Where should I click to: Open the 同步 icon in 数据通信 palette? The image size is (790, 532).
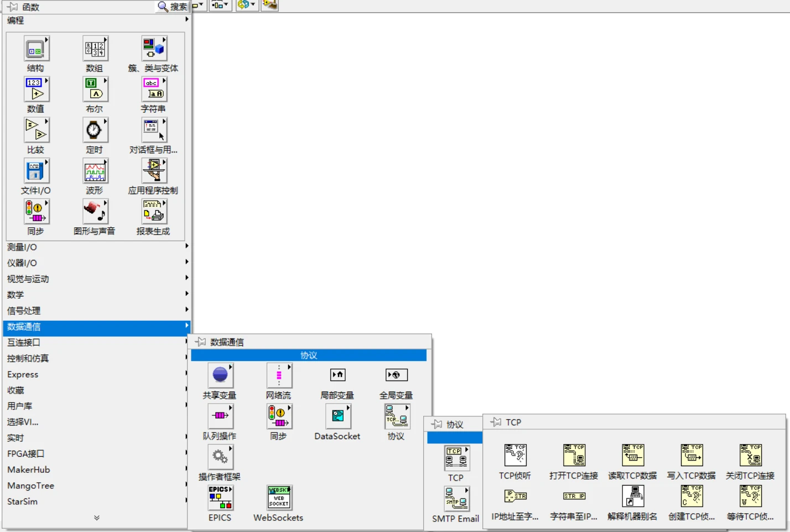(279, 416)
